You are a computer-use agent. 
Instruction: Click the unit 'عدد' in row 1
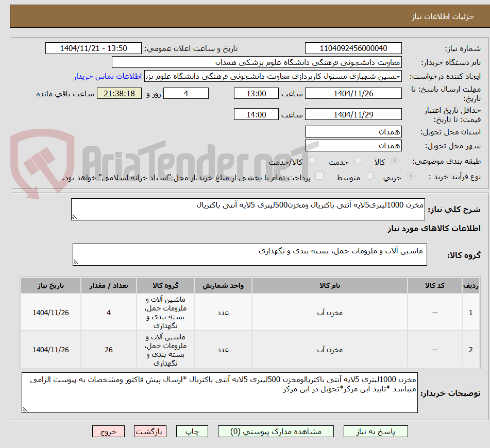pos(223,313)
